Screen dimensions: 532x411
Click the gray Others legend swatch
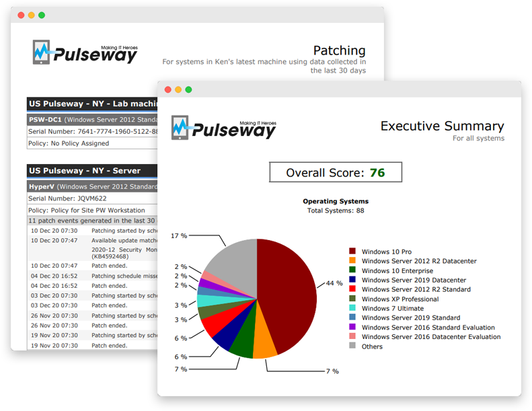[352, 346]
